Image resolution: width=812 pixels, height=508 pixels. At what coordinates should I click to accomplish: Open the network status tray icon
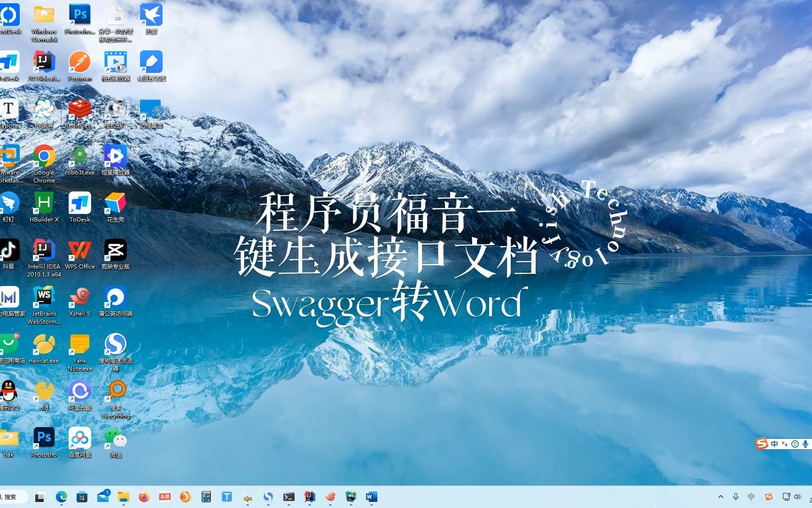786,497
